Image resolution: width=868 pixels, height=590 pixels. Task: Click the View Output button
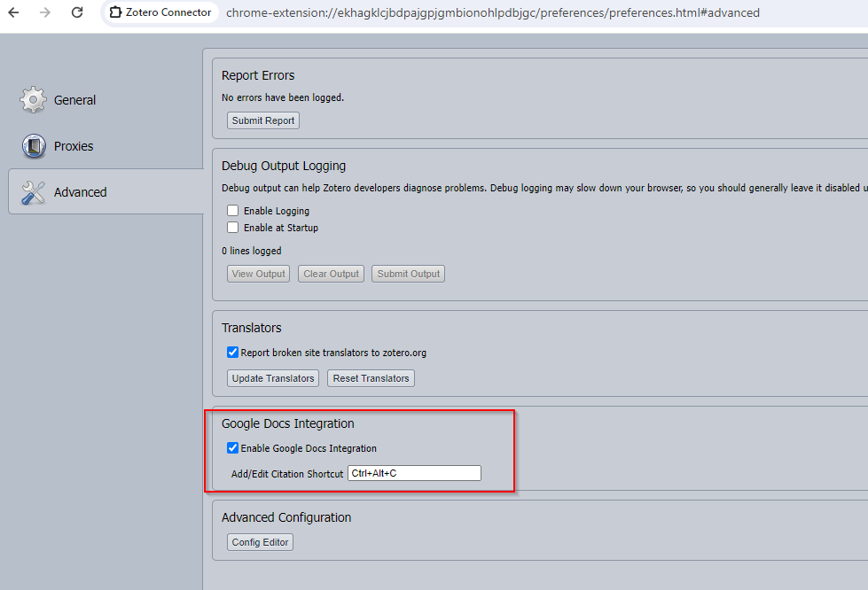point(258,274)
